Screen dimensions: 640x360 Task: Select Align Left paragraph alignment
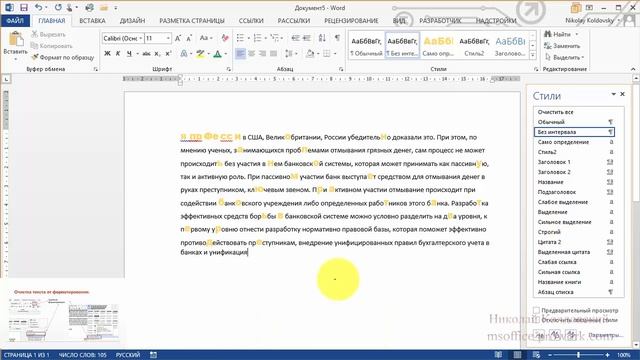tap(240, 53)
